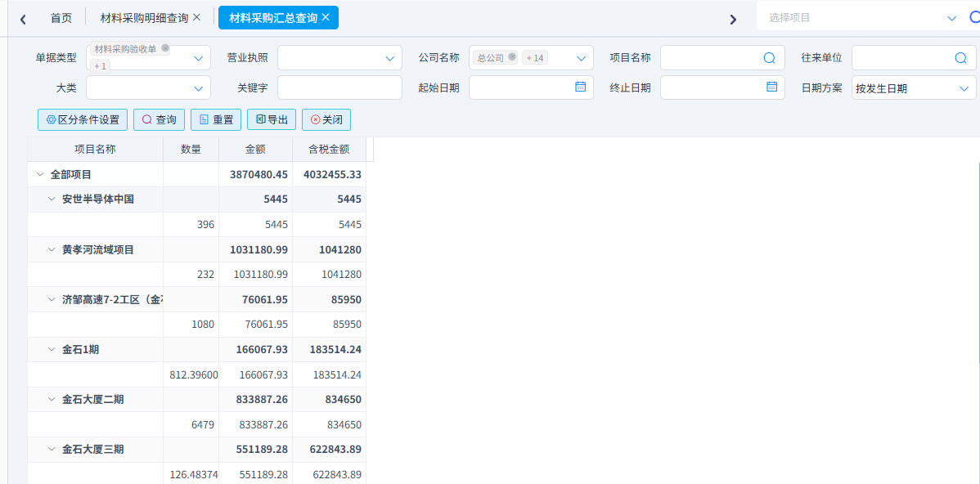980x484 pixels.
Task: Collapse the 全部项目 tree row
Action: [x=39, y=175]
